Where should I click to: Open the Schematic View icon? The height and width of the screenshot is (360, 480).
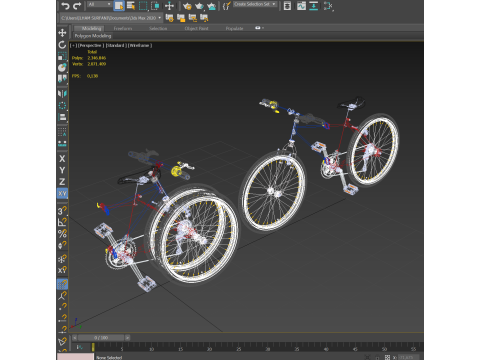point(328,6)
